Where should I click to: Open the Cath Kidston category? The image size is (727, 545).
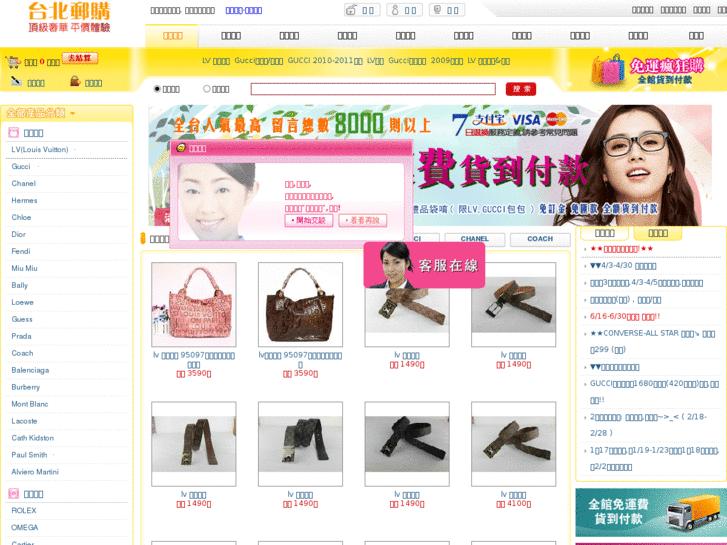tap(32, 438)
